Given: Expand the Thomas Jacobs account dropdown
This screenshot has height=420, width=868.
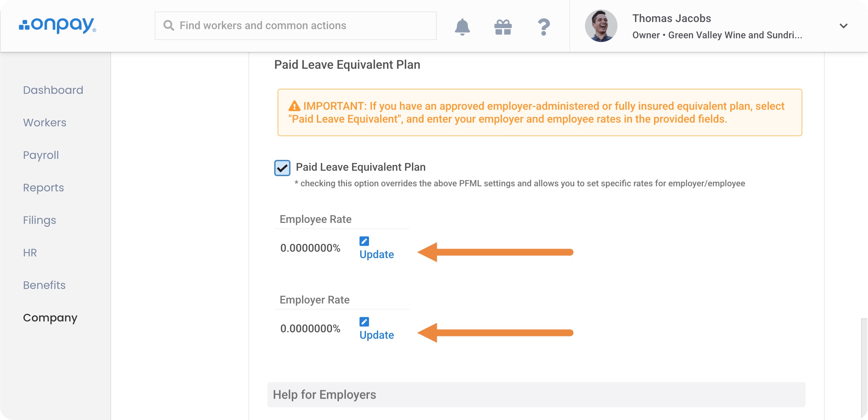Looking at the screenshot, I should (844, 26).
